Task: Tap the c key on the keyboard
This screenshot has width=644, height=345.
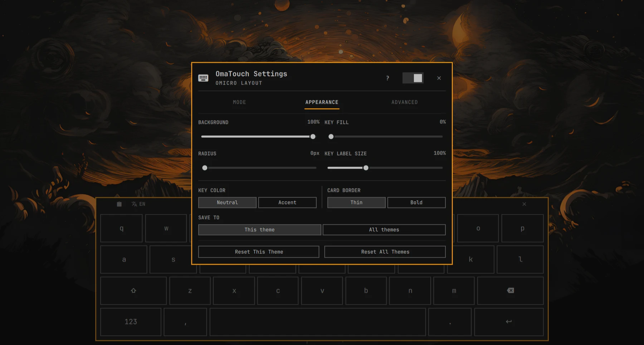Action: click(278, 291)
